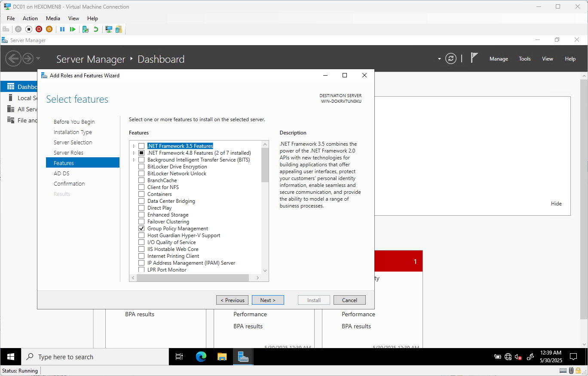
Task: Uncheck the Group Policy Management checkbox
Action: (x=141, y=229)
